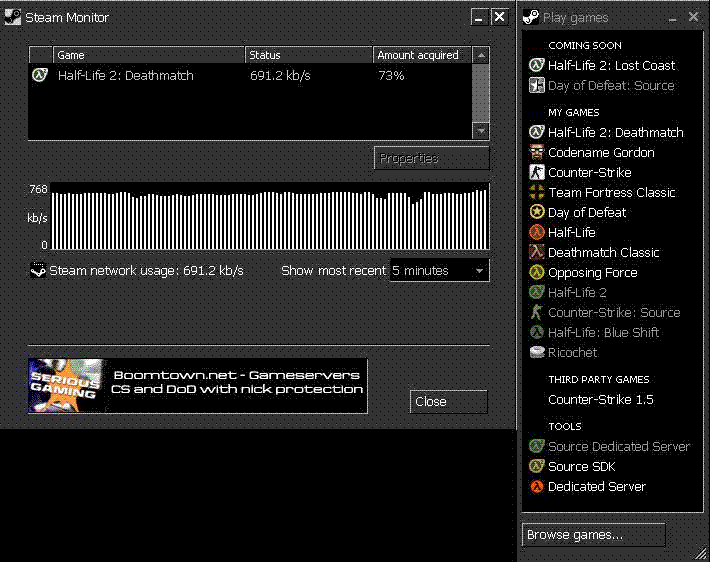
Task: Select Day of Defeat: Source entry
Action: point(611,86)
